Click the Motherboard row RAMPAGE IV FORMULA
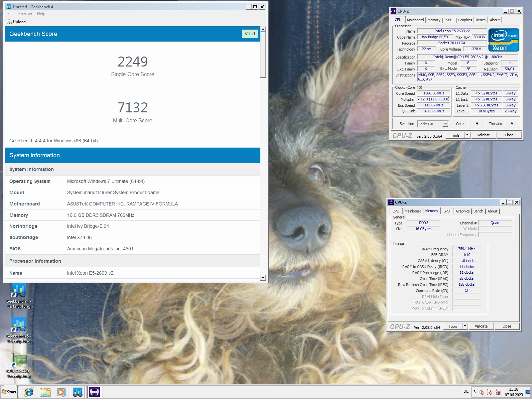This screenshot has height=399, width=532. (133, 204)
